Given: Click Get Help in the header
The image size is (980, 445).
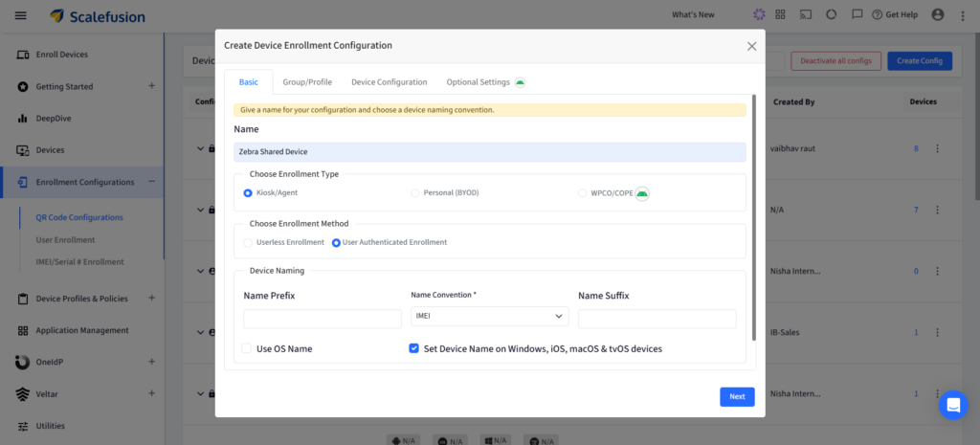Looking at the screenshot, I should pyautogui.click(x=895, y=15).
